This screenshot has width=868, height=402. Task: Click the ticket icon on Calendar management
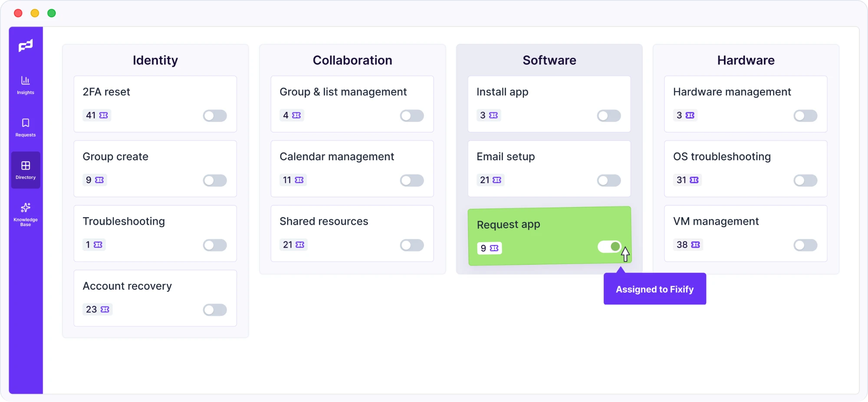[299, 180]
